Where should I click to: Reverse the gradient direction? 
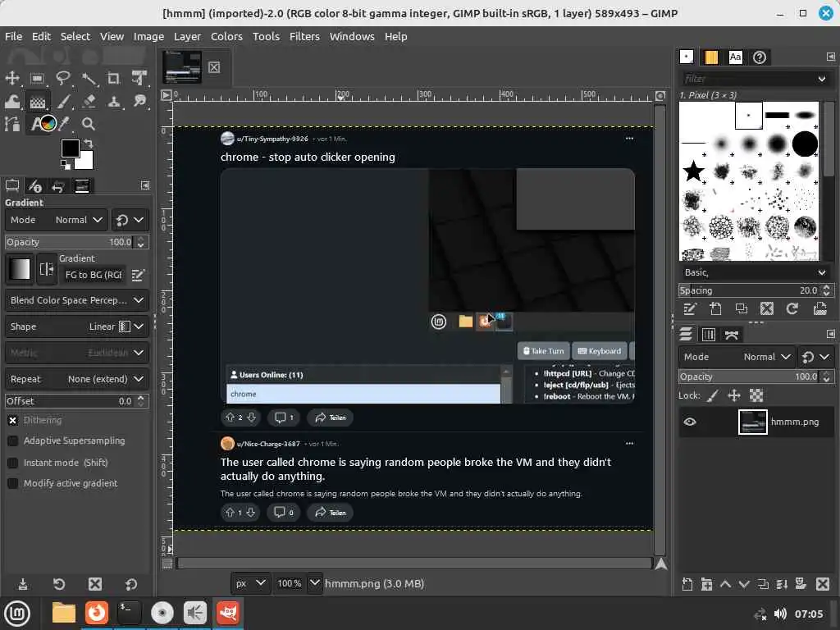point(46,269)
